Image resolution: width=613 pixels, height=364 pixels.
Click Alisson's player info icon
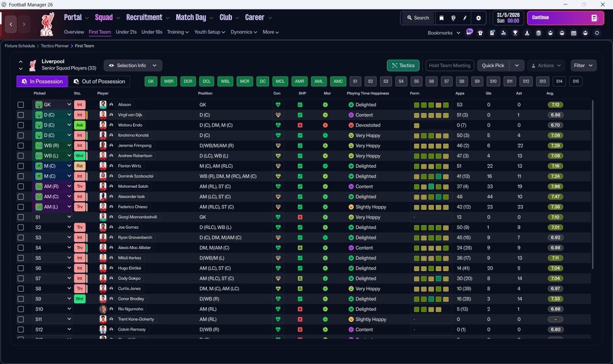tap(111, 104)
